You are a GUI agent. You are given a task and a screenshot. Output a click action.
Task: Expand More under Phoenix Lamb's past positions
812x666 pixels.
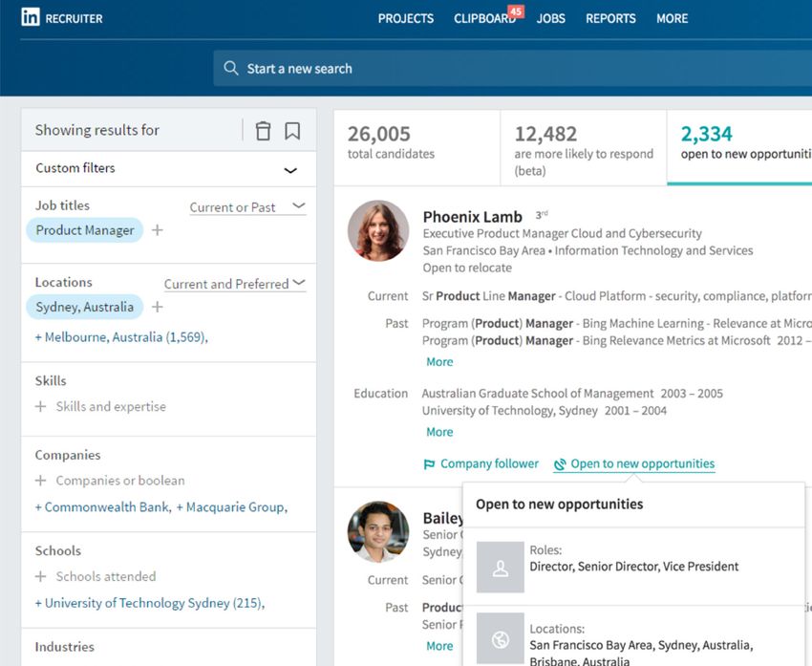pyautogui.click(x=439, y=362)
